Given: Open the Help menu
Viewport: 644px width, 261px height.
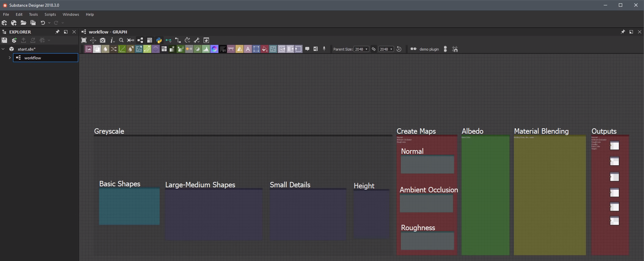Looking at the screenshot, I should pos(90,14).
